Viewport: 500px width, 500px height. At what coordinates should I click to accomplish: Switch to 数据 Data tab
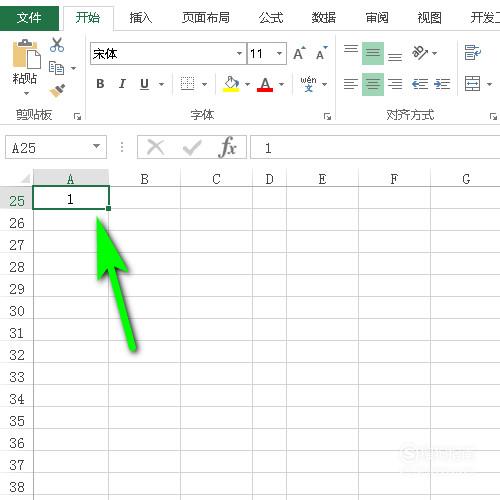tap(324, 17)
